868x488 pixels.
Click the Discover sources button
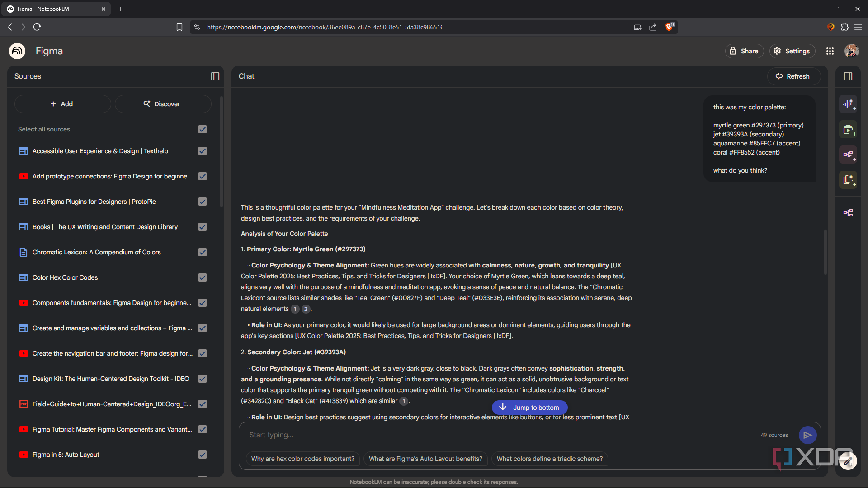pos(163,104)
